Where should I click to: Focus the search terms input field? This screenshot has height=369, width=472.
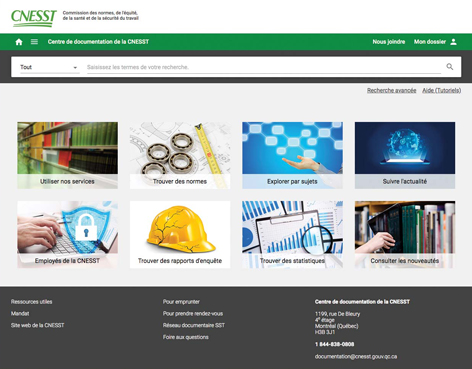click(264, 67)
